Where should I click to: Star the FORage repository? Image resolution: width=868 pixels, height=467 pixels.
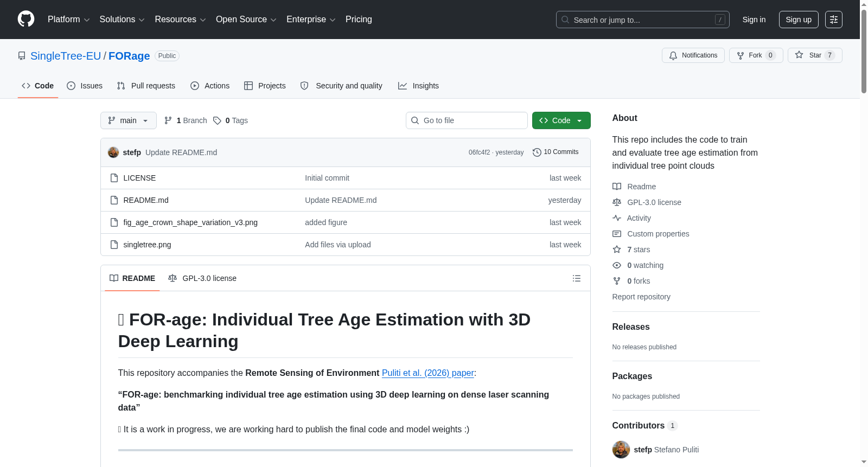click(814, 55)
